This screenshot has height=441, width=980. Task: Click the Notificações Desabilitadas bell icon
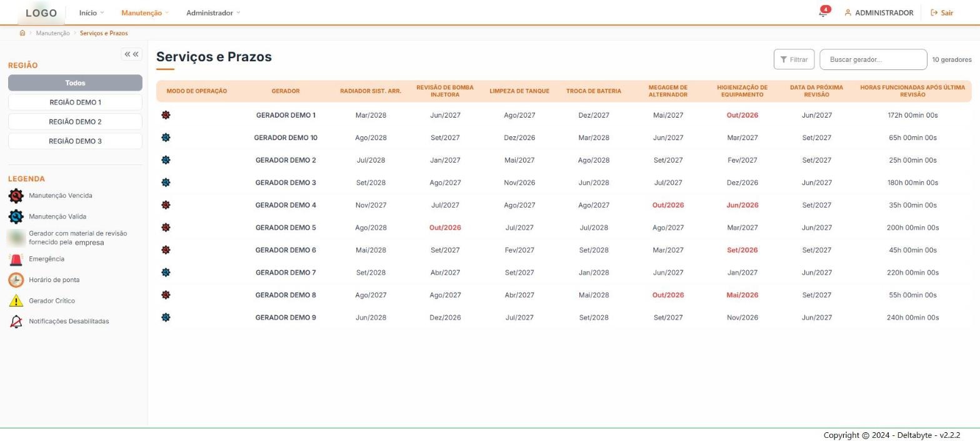16,322
